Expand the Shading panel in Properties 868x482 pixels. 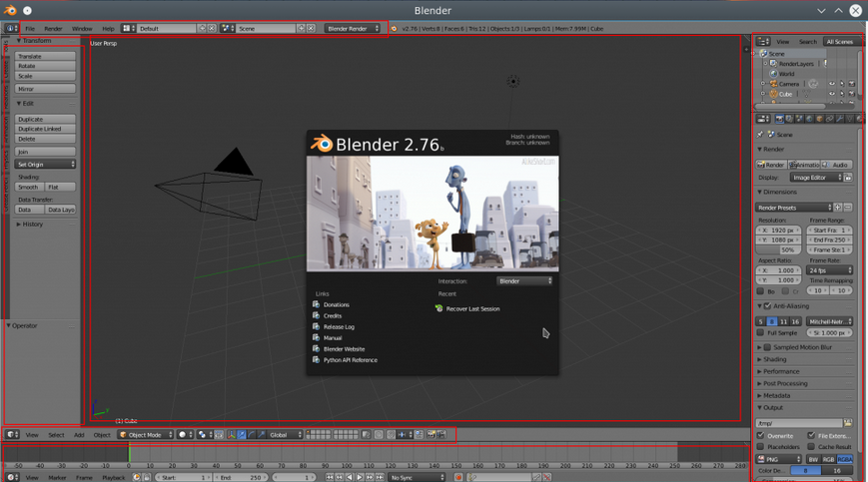[775, 359]
